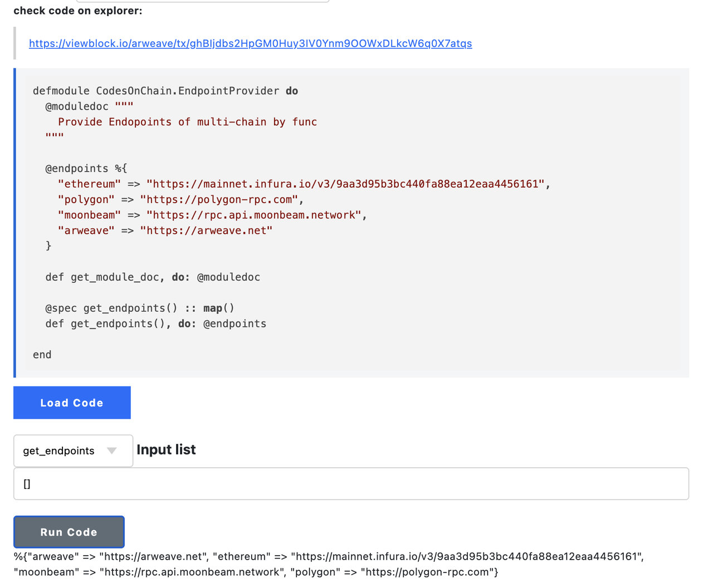Click the def get_endpoints() code line

tap(156, 324)
